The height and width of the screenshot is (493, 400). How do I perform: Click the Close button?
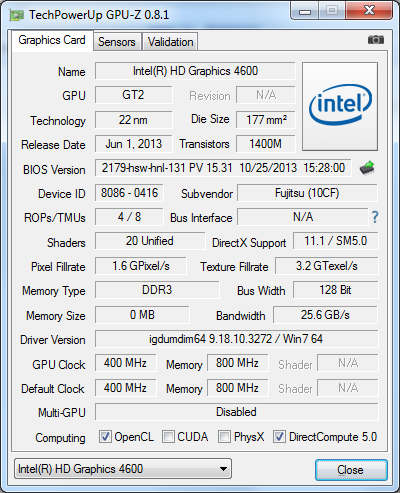click(x=351, y=470)
